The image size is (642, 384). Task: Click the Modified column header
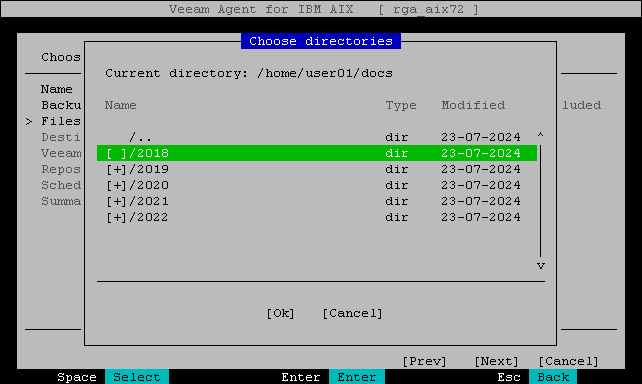473,105
